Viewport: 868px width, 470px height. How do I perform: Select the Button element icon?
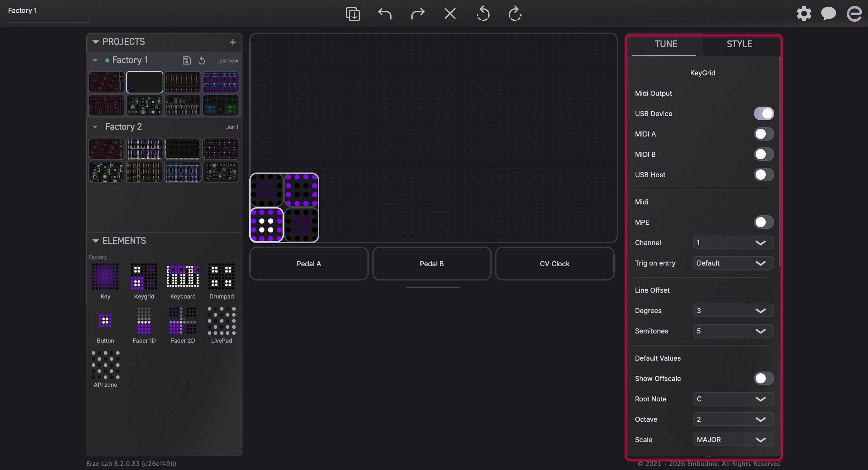point(105,321)
